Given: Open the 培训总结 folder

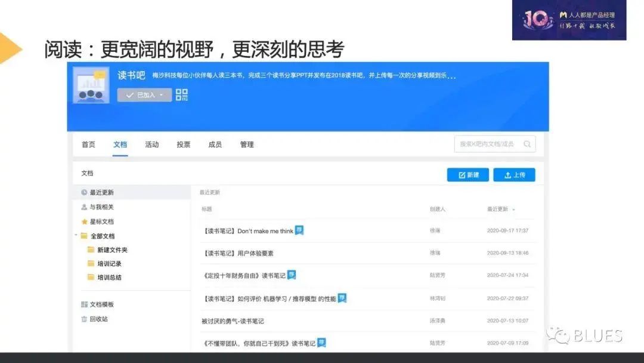Looking at the screenshot, I should tap(109, 277).
